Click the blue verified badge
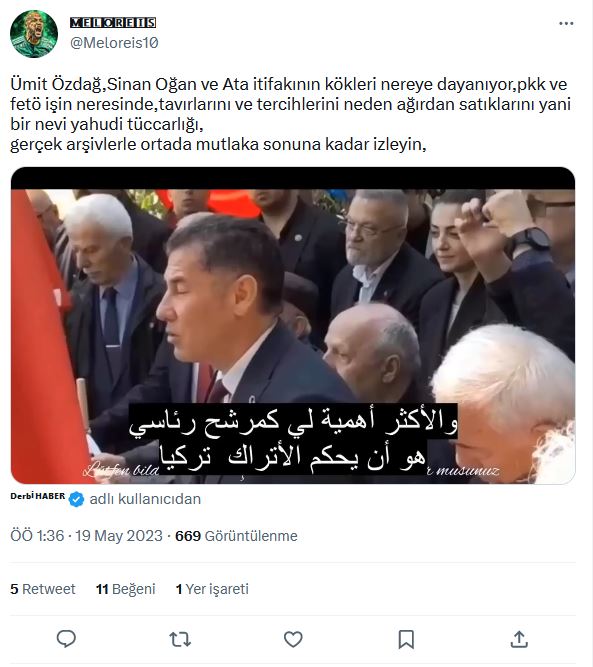 point(77,499)
